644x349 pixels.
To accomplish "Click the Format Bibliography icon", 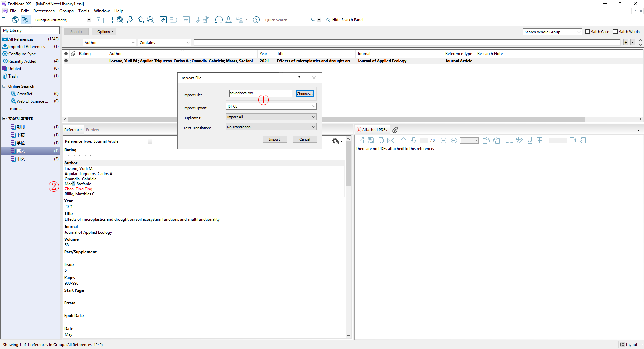I will [196, 20].
